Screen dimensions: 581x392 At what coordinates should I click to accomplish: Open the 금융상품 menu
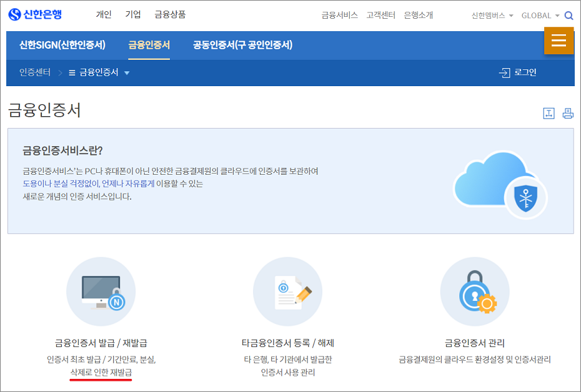tap(170, 14)
